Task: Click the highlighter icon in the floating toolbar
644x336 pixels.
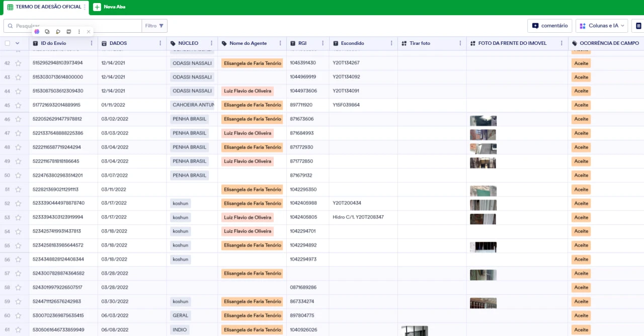Action: [x=58, y=31]
